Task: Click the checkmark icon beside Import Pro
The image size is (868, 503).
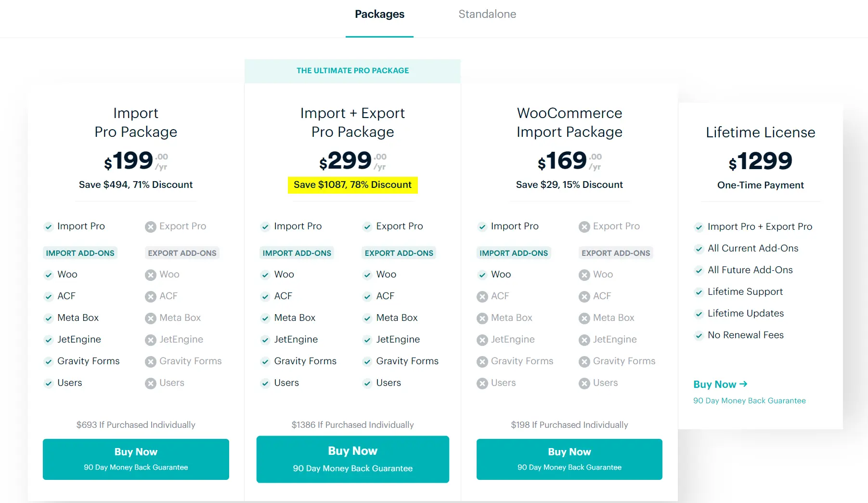Action: [49, 226]
